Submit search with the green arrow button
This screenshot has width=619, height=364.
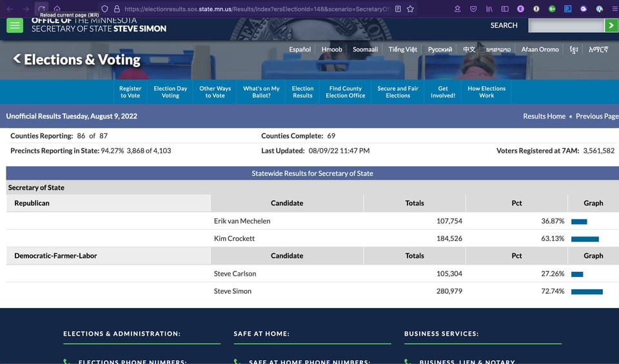click(x=611, y=25)
